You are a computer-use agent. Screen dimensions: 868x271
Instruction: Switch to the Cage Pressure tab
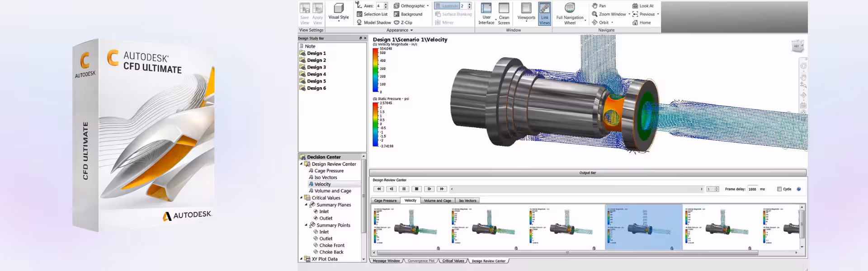386,201
